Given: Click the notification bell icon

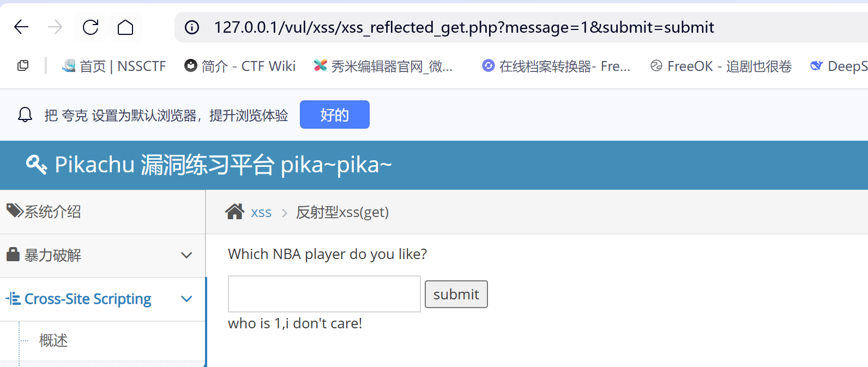Looking at the screenshot, I should tap(25, 115).
